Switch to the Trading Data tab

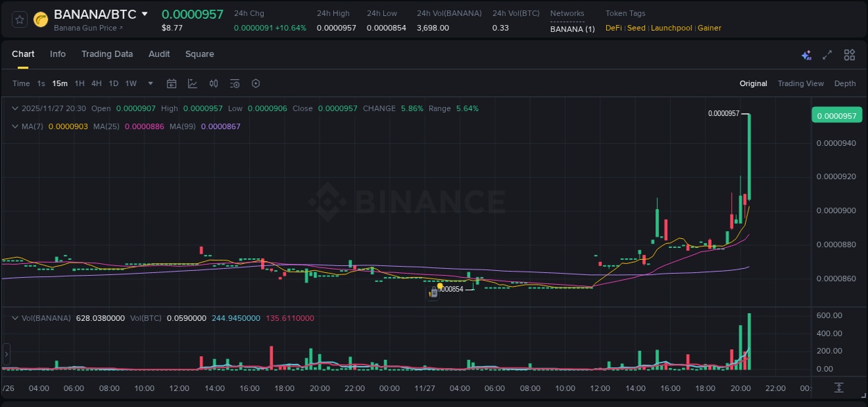coord(107,54)
